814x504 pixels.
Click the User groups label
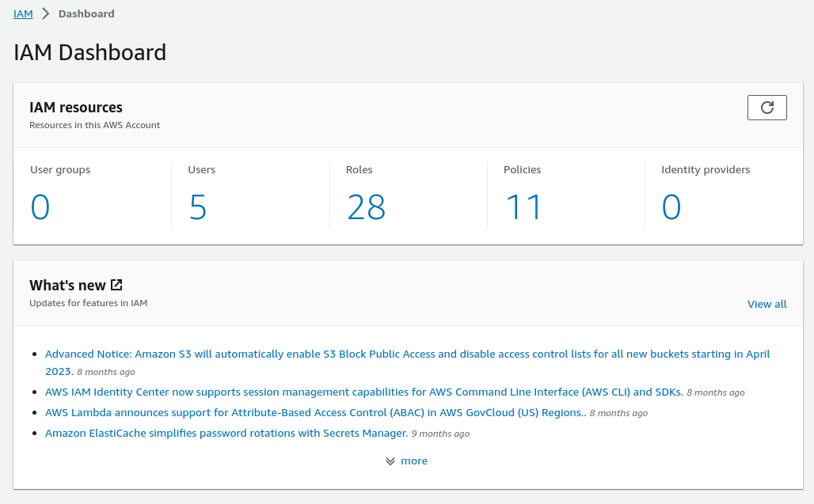click(x=60, y=169)
